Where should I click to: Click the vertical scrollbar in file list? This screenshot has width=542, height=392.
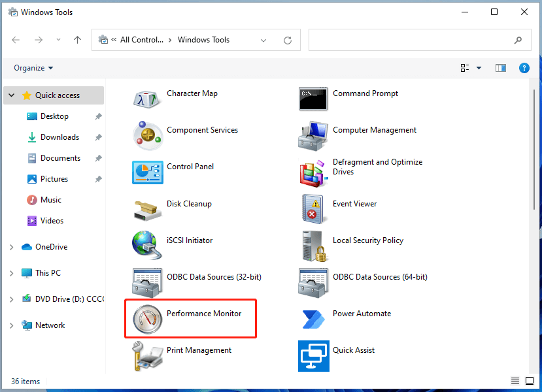coord(534,150)
